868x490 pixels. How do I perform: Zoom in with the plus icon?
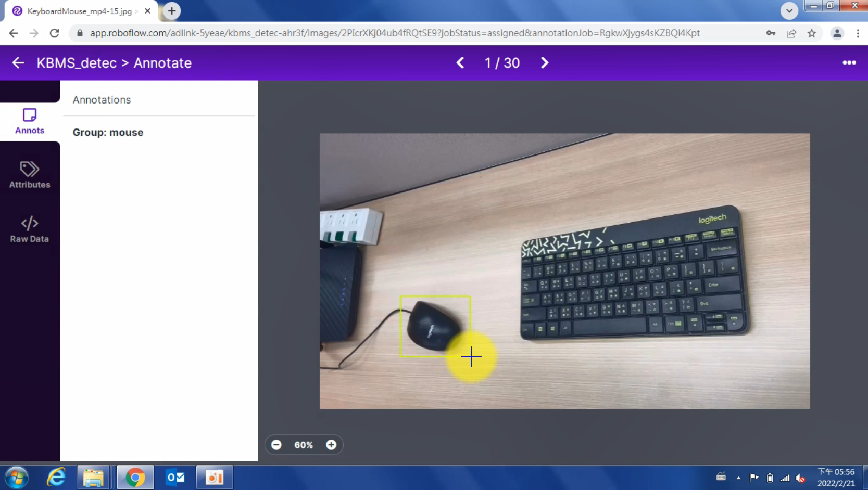[331, 445]
